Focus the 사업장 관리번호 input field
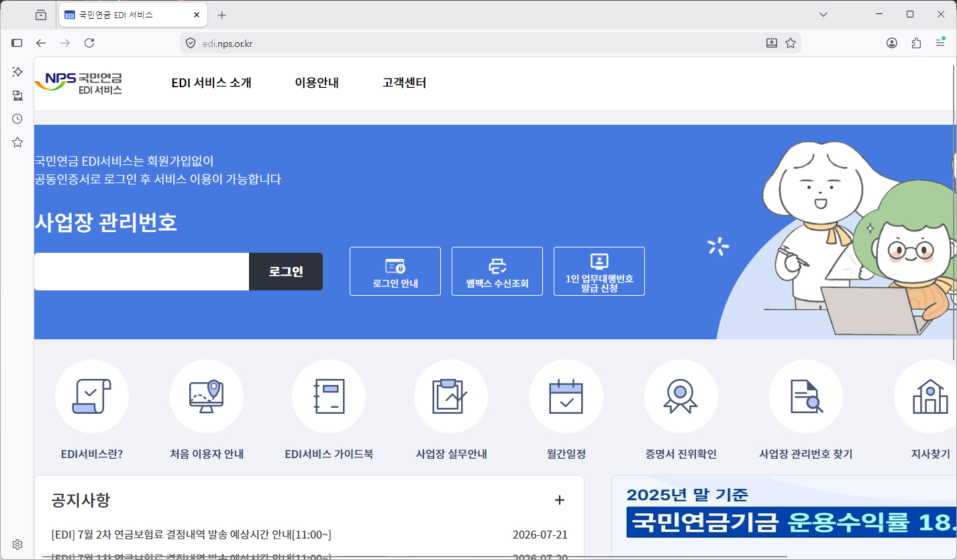Viewport: 957px width, 560px height. click(142, 272)
